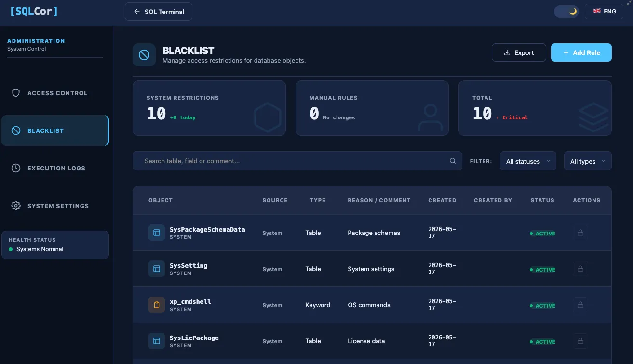Screen dimensions: 633x364
Task: Toggle the dark mode moon switch
Action: coord(566,12)
